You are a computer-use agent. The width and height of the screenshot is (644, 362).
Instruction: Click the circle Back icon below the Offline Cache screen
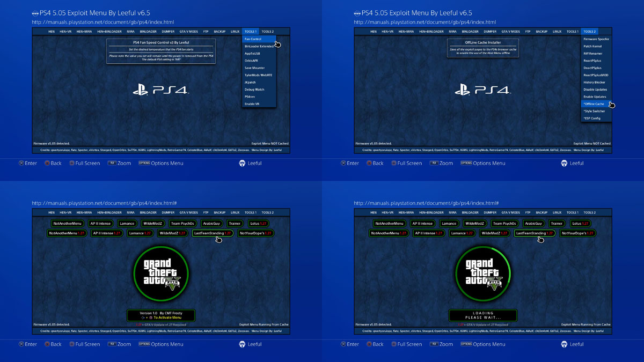pyautogui.click(x=369, y=163)
